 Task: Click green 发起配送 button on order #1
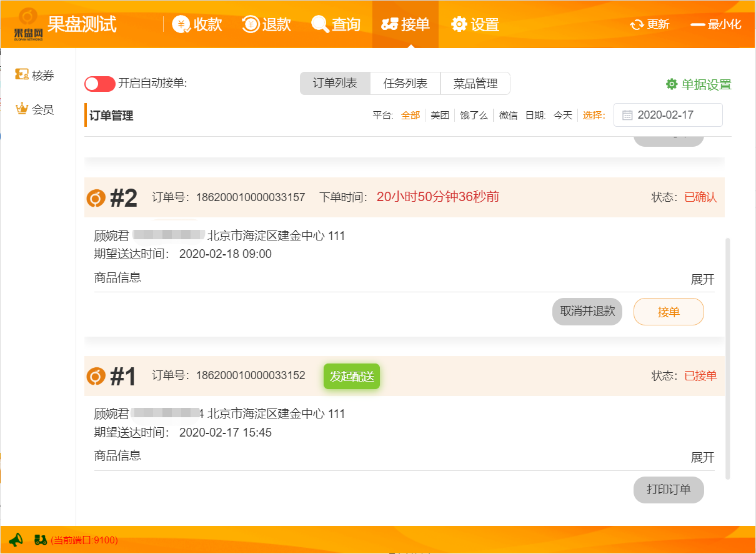point(352,376)
